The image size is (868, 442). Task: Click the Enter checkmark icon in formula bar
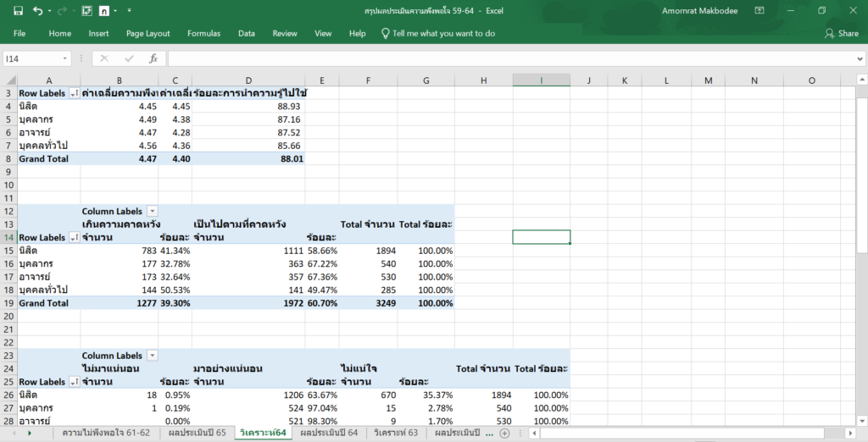(129, 58)
